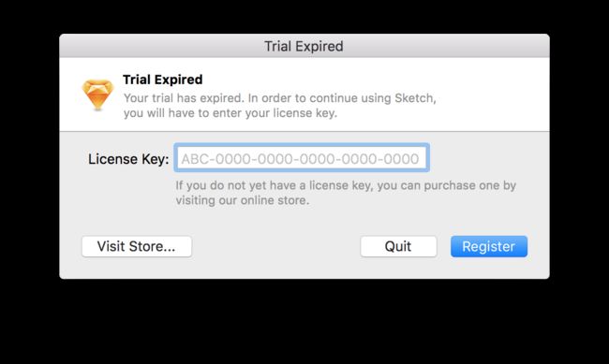Click the License Key label
This screenshot has width=609, height=364.
(128, 159)
